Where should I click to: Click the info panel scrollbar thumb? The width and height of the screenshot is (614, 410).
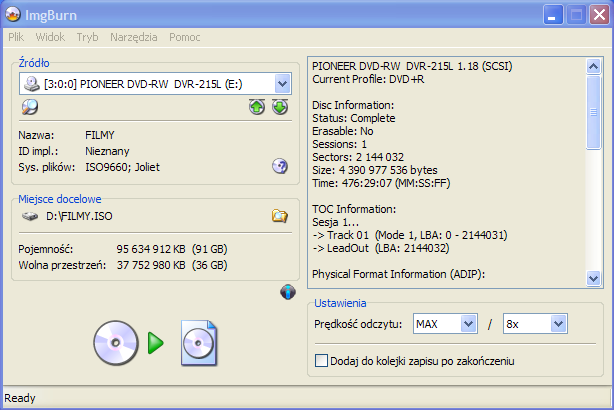[593, 112]
